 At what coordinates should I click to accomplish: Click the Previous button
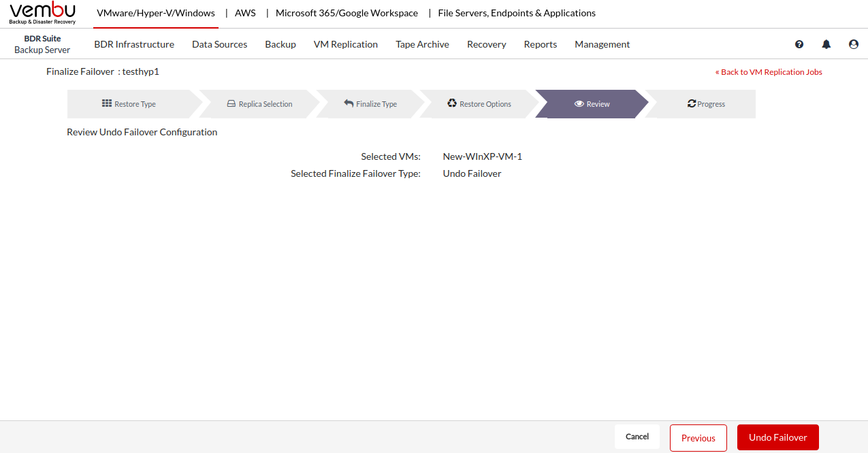coord(698,438)
